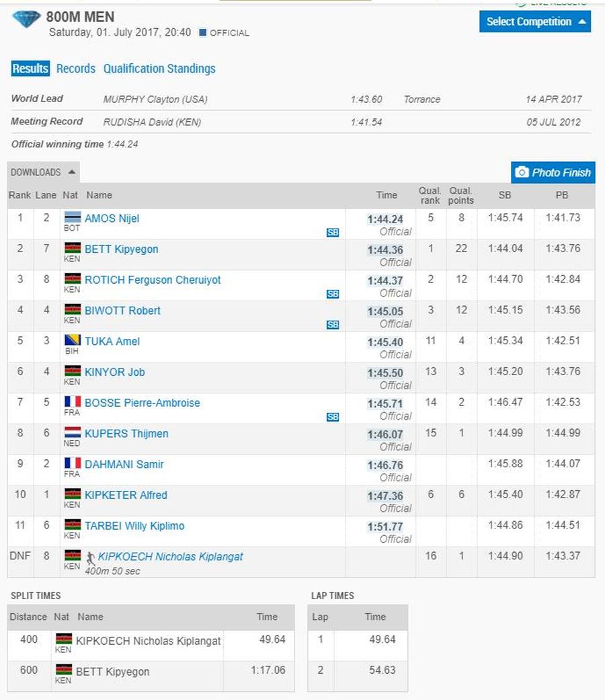
Task: Switch to the Records tab
Action: click(76, 69)
